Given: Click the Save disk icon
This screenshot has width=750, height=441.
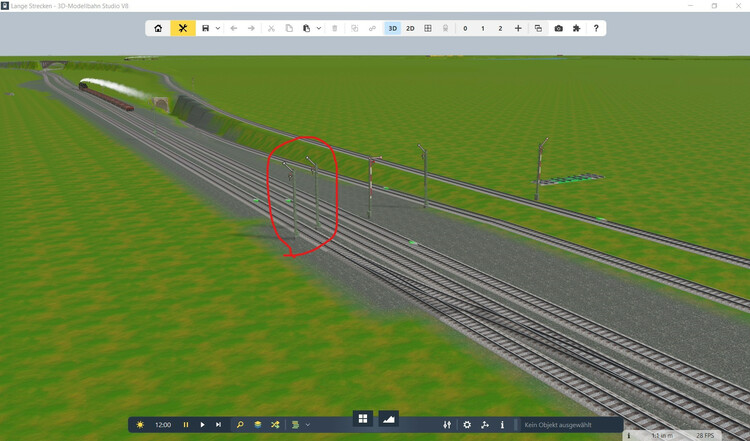Looking at the screenshot, I should [205, 28].
